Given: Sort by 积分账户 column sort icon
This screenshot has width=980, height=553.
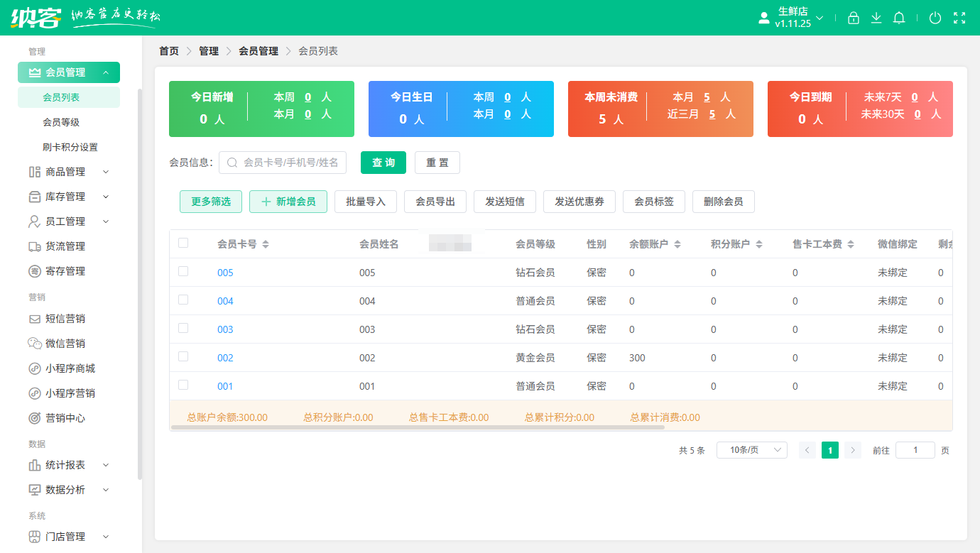Looking at the screenshot, I should pyautogui.click(x=759, y=244).
